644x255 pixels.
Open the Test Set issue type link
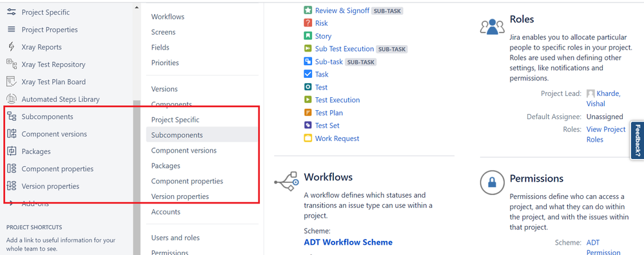click(x=327, y=126)
